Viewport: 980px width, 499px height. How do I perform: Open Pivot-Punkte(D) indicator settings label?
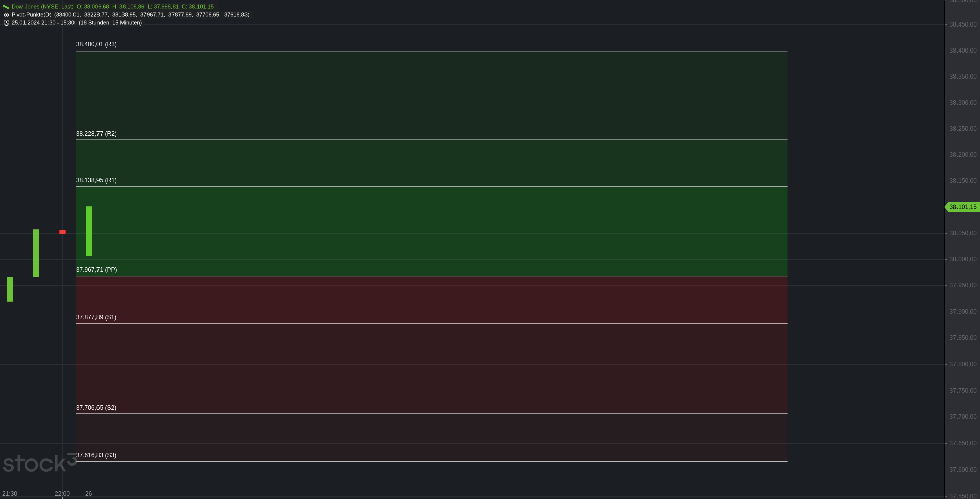pyautogui.click(x=32, y=15)
